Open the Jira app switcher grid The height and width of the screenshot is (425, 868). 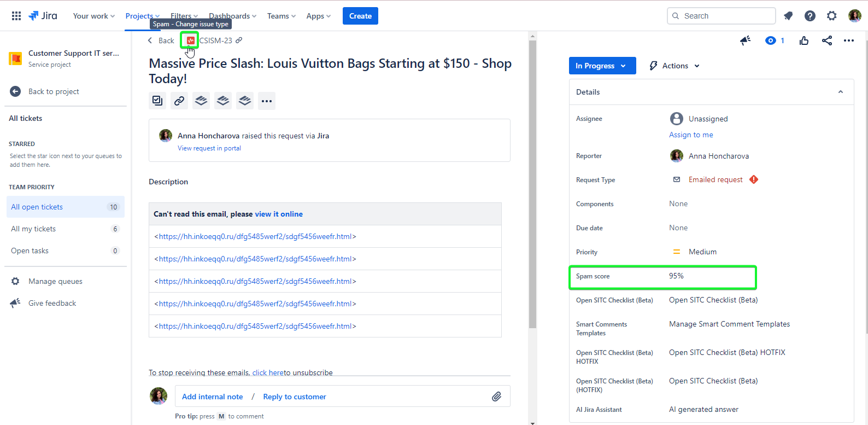pos(16,16)
